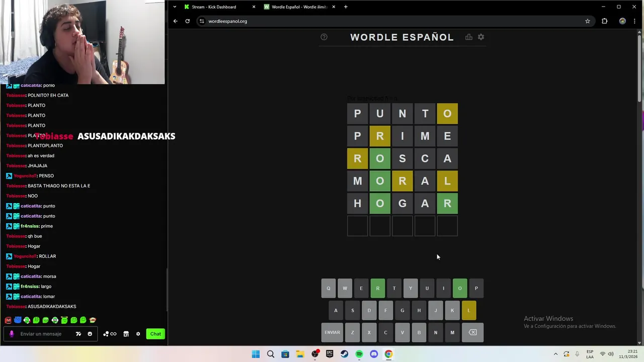Open Wordle settings gear icon

tap(481, 37)
